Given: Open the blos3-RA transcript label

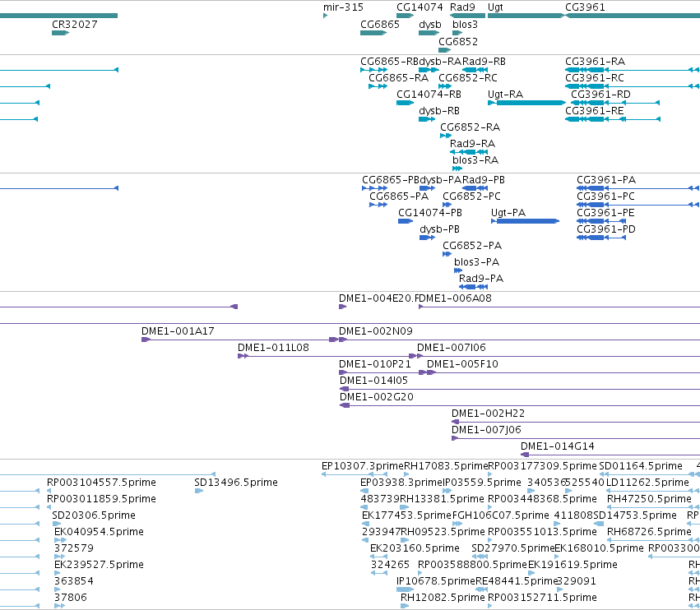Looking at the screenshot, I should pos(475,159).
